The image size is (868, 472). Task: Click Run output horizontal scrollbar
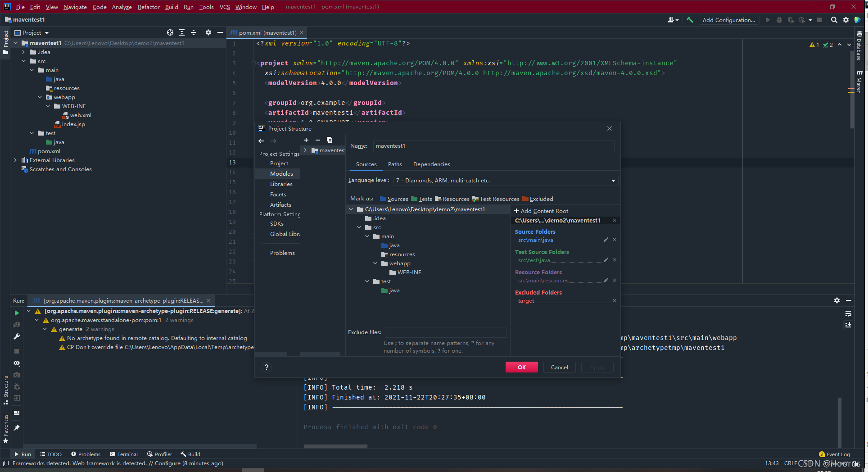point(335,446)
